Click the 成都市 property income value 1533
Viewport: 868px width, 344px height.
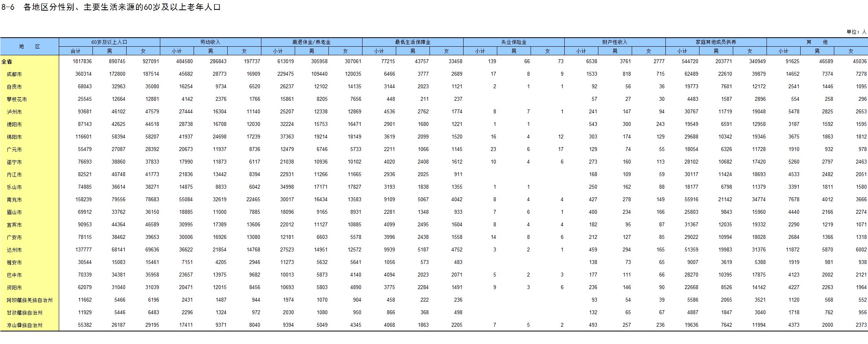point(592,74)
